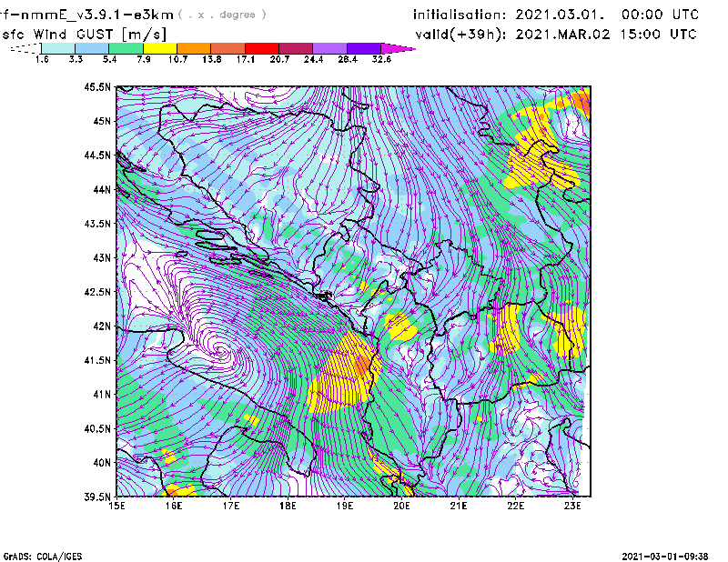
Task: Click the legend value 20.7
Action: click(x=279, y=59)
